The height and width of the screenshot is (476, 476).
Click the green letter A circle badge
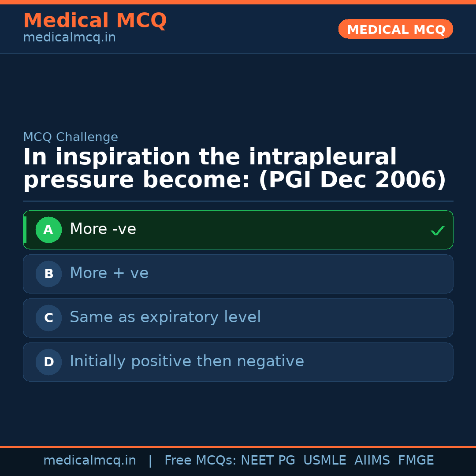click(x=48, y=230)
